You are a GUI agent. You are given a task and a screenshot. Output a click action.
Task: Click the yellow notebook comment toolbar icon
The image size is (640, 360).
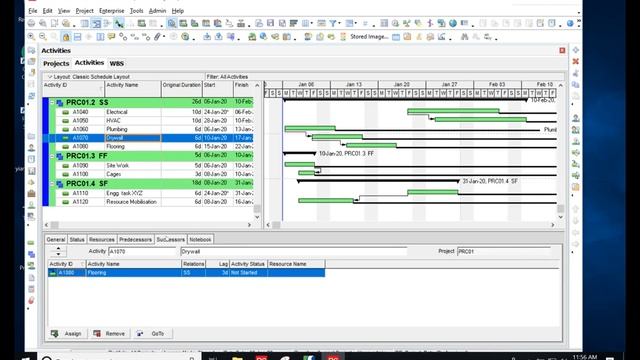pyautogui.click(x=111, y=37)
